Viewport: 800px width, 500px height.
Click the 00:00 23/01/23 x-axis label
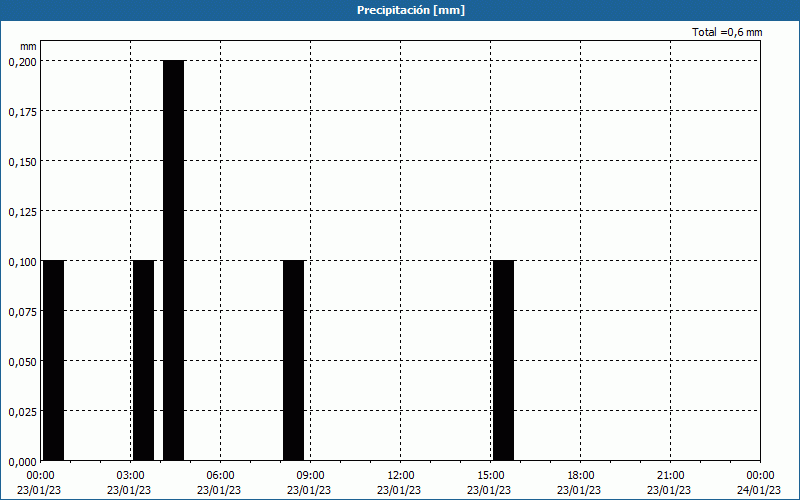[x=39, y=483]
